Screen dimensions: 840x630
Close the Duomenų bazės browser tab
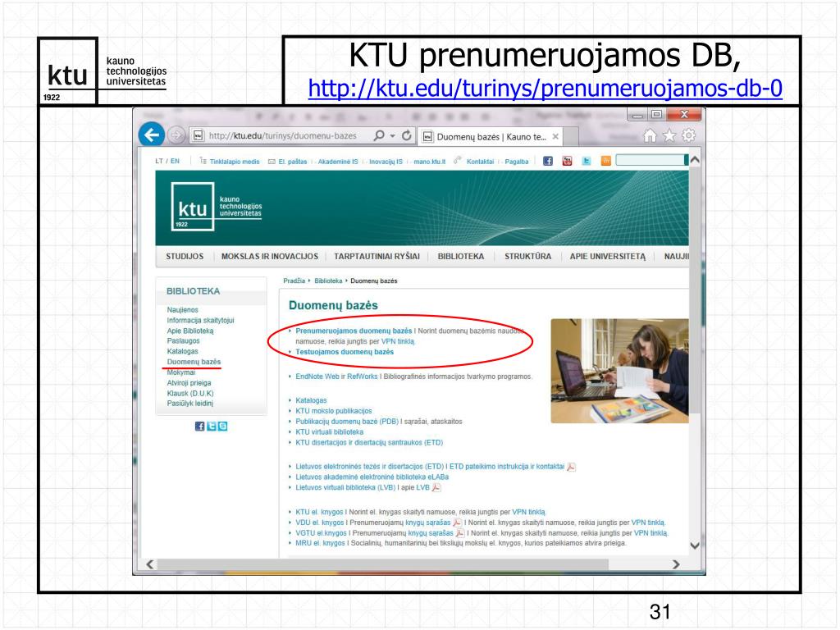pos(555,137)
